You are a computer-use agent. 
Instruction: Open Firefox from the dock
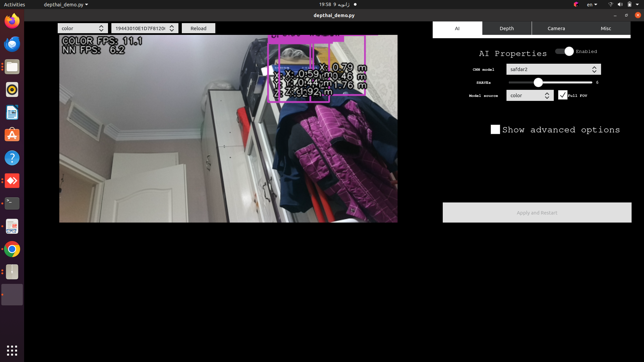pyautogui.click(x=12, y=21)
